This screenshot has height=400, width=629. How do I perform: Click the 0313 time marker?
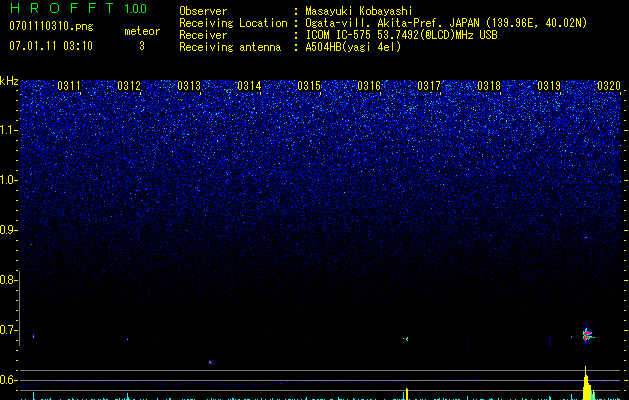[189, 86]
